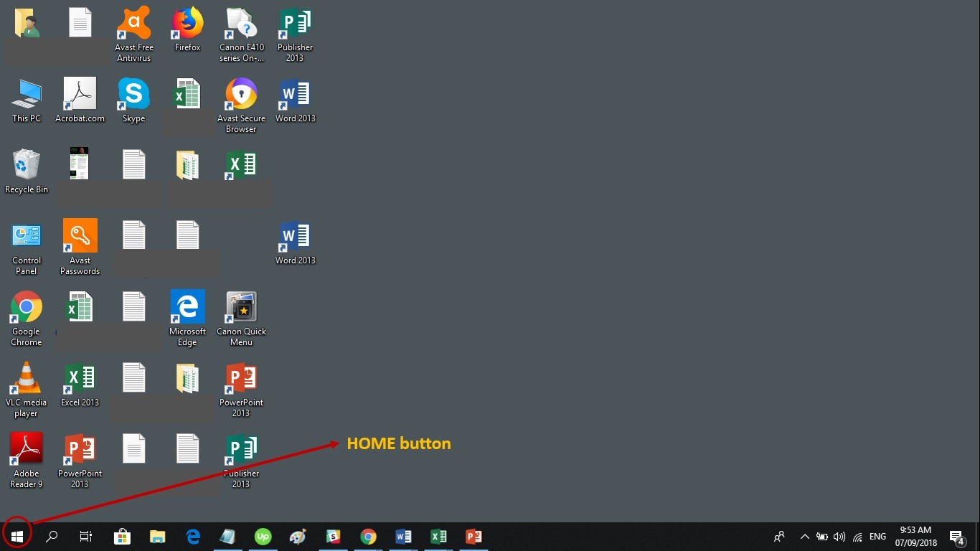Select the Skype desktop shortcut
Screen dimensions: 980x551
133,100
